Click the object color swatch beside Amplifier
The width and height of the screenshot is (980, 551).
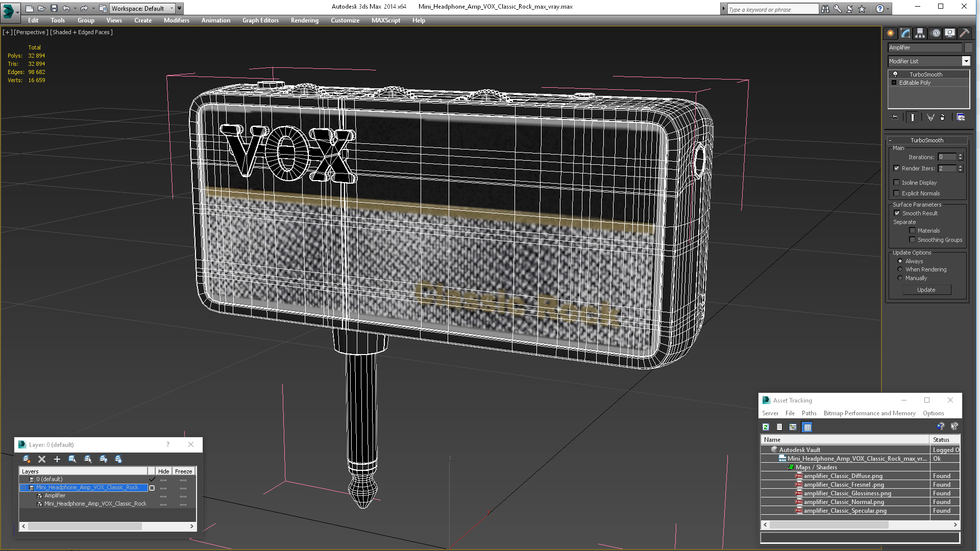point(968,47)
